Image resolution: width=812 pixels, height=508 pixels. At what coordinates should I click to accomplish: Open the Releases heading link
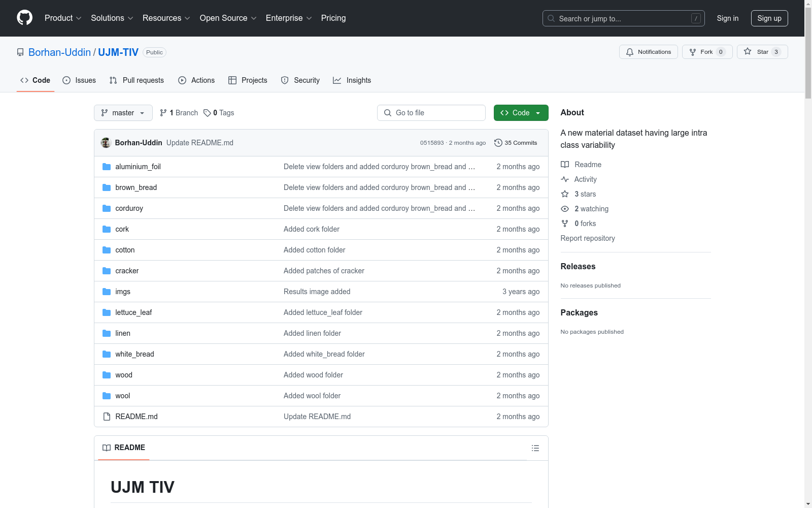578,266
